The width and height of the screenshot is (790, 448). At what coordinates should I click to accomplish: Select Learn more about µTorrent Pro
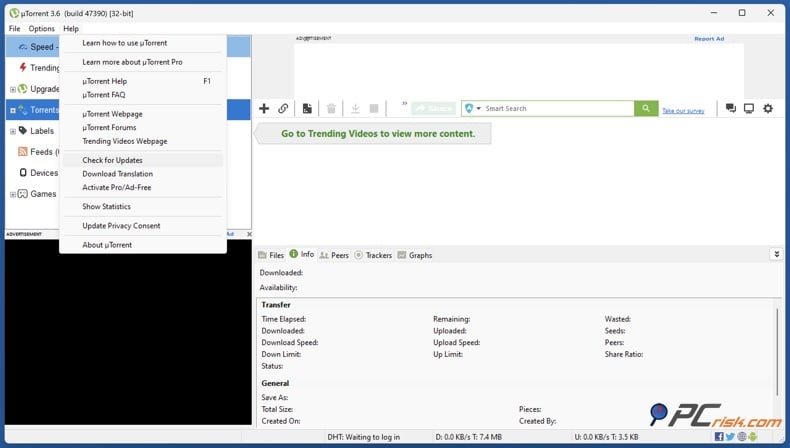coord(143,62)
